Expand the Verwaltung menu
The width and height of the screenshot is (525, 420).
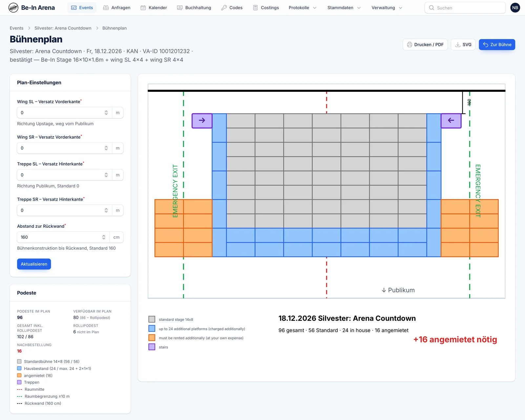click(x=387, y=8)
